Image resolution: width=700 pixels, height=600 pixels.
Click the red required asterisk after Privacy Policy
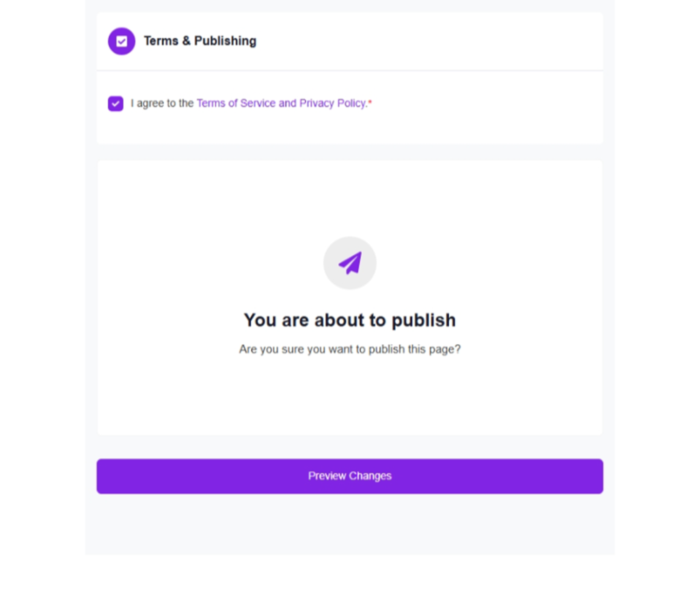click(370, 103)
